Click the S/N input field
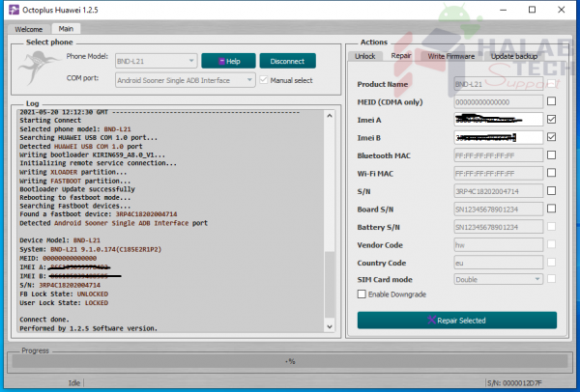Viewport: 580px width, 392px height. click(x=498, y=191)
